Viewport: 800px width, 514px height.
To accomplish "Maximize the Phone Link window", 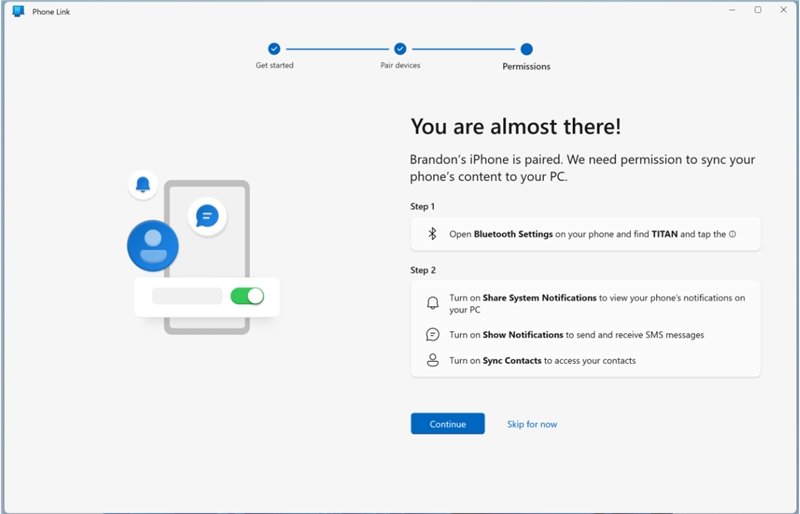I will (x=758, y=10).
